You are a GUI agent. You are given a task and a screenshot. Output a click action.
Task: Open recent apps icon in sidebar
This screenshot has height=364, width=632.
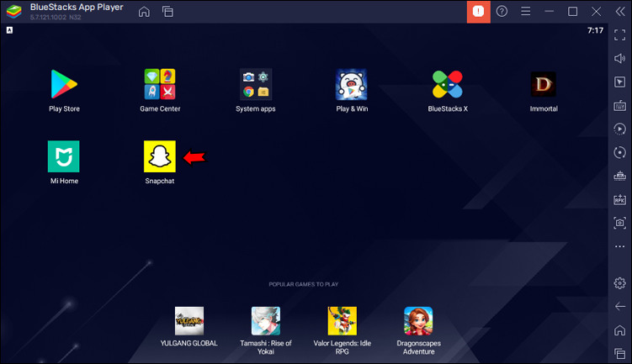point(620,354)
